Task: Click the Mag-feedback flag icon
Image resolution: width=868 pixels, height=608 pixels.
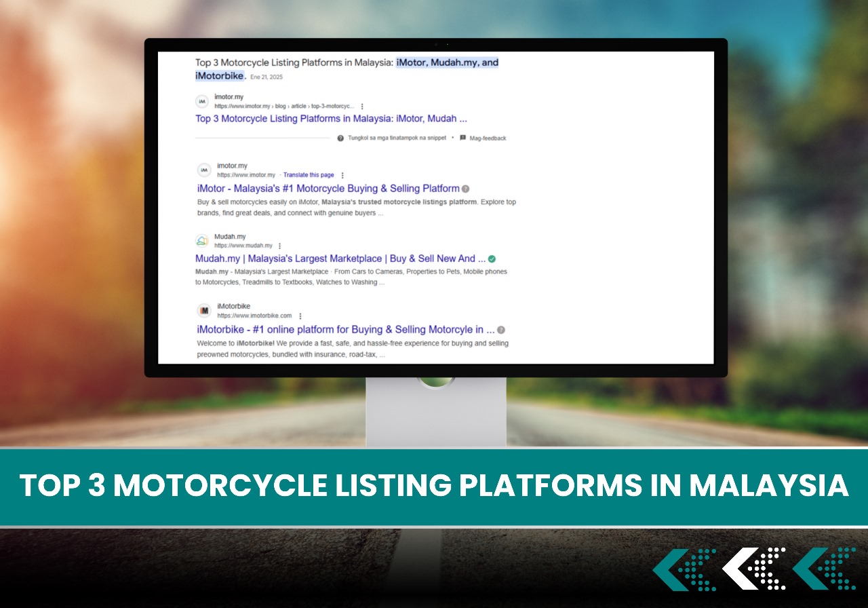Action: (x=462, y=138)
